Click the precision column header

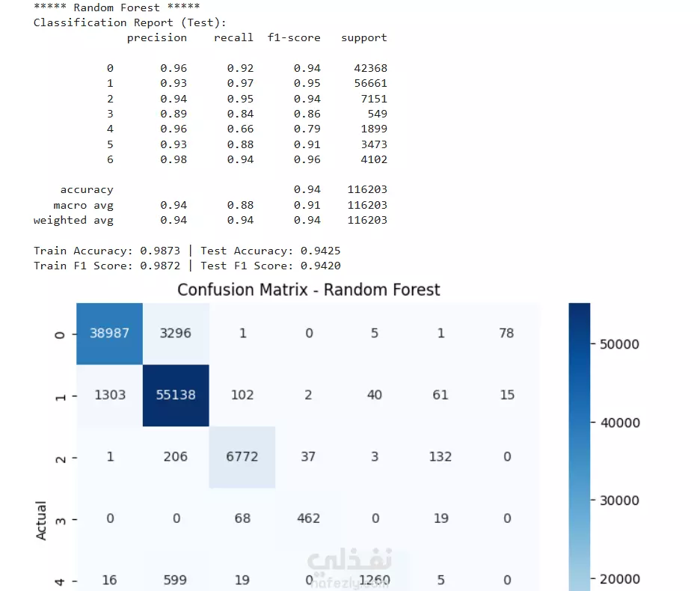pos(157,38)
